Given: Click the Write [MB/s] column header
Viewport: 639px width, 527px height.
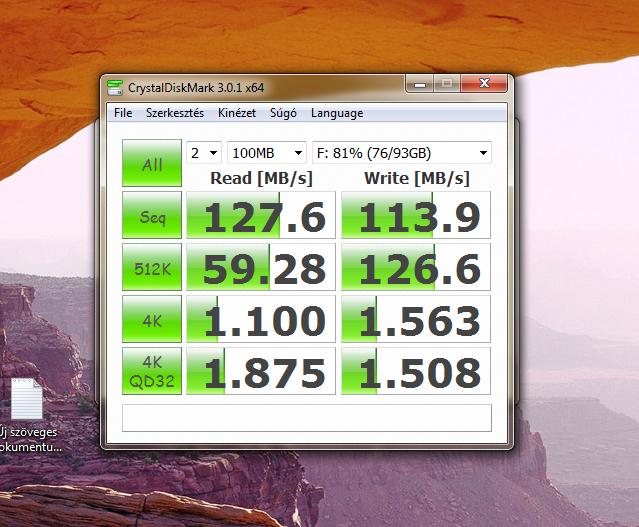Looking at the screenshot, I should tap(417, 179).
